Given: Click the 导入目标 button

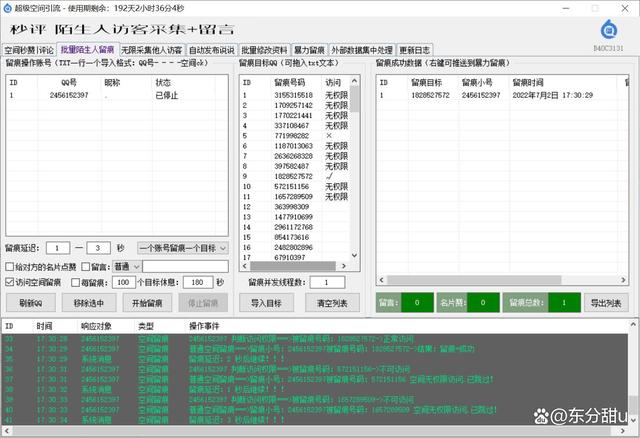Looking at the screenshot, I should pos(266,303).
